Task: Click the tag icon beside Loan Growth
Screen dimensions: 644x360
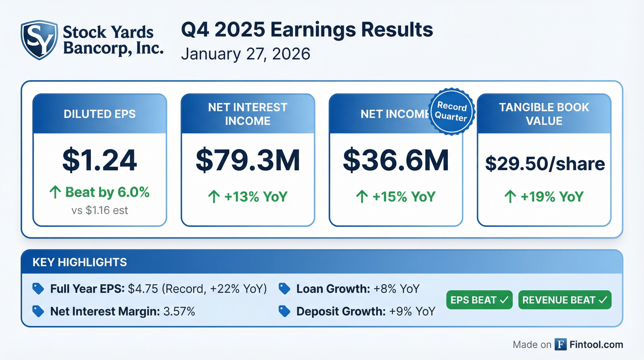Action: click(x=284, y=289)
